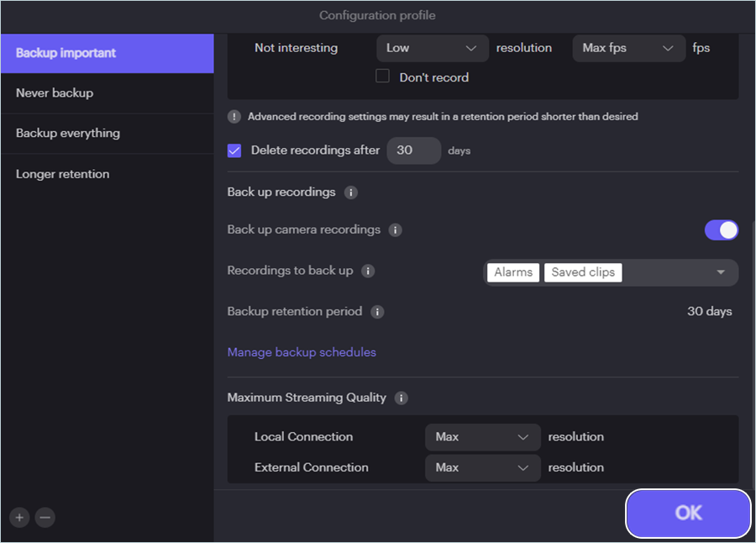The width and height of the screenshot is (756, 543).
Task: Click info icon next to Maximum Streaming Quality
Action: pos(402,398)
